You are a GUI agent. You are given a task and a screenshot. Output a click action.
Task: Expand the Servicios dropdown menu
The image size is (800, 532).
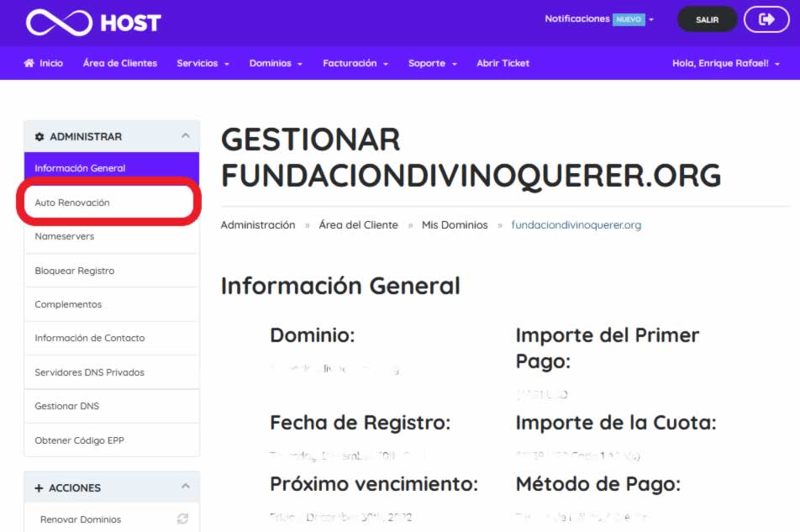[203, 63]
